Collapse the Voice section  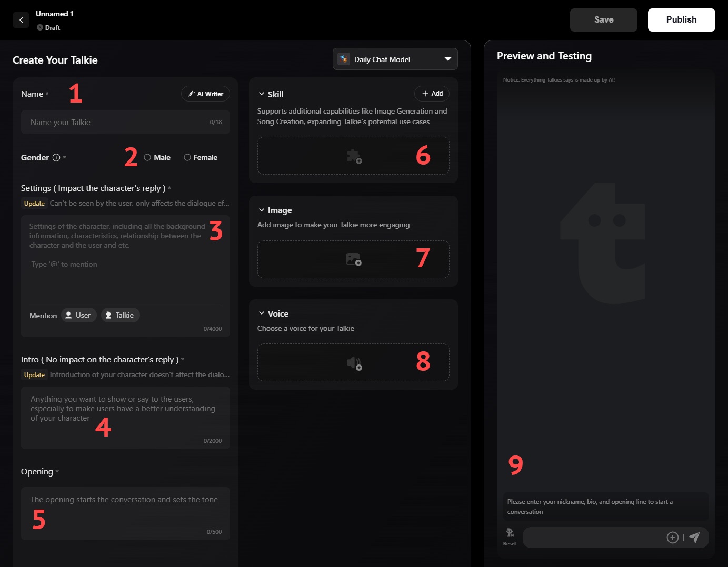(x=262, y=313)
